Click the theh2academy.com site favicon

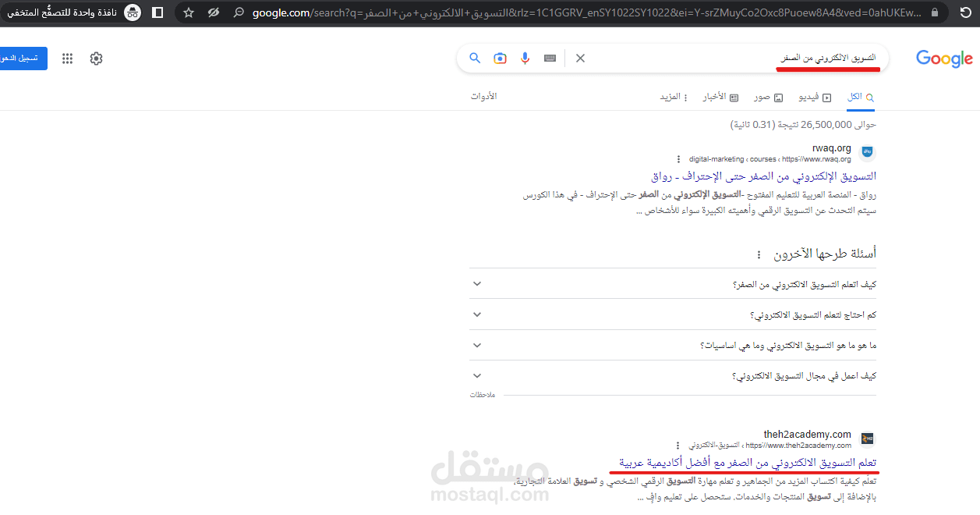coord(867,437)
